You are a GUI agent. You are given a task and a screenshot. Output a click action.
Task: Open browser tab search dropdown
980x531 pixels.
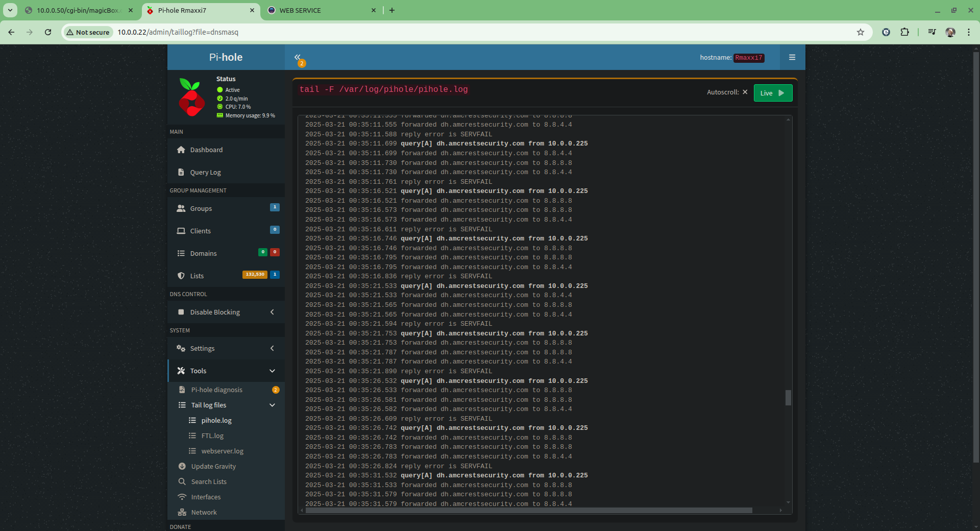click(x=10, y=10)
